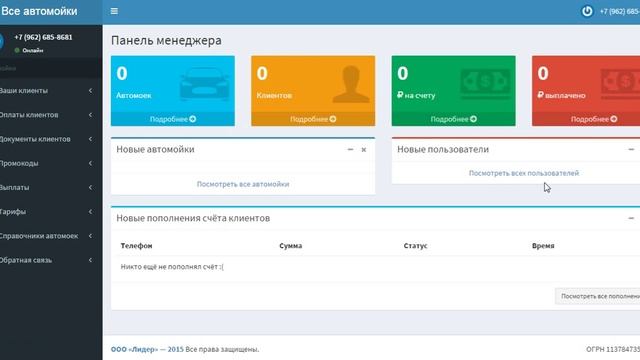The image size is (640, 360).
Task: Click Посмотреть все пополнения button
Action: click(598, 296)
